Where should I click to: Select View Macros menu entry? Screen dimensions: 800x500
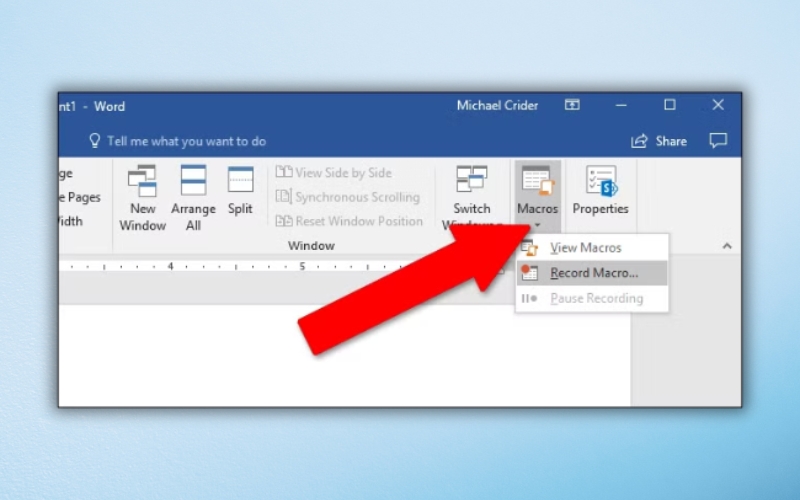(x=592, y=247)
